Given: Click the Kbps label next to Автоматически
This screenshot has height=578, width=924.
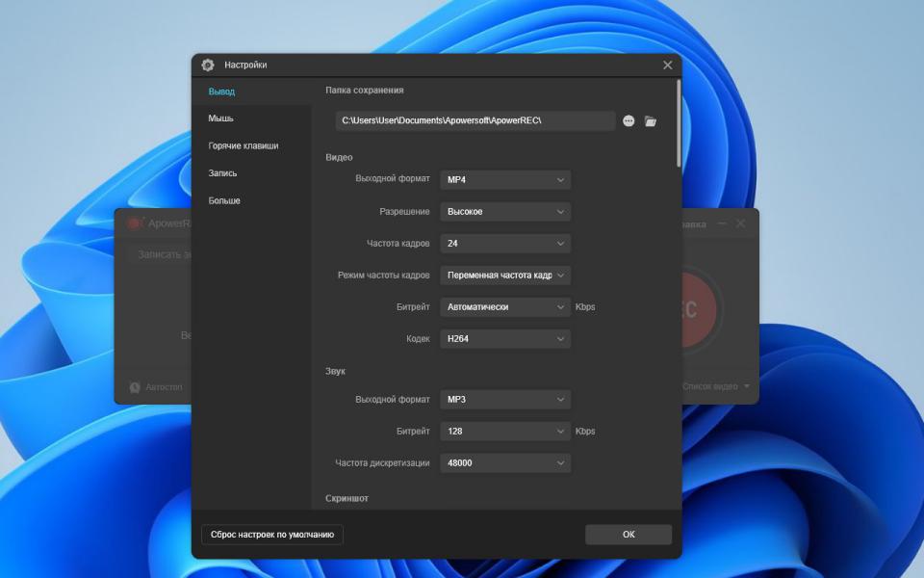Looking at the screenshot, I should pyautogui.click(x=585, y=307).
